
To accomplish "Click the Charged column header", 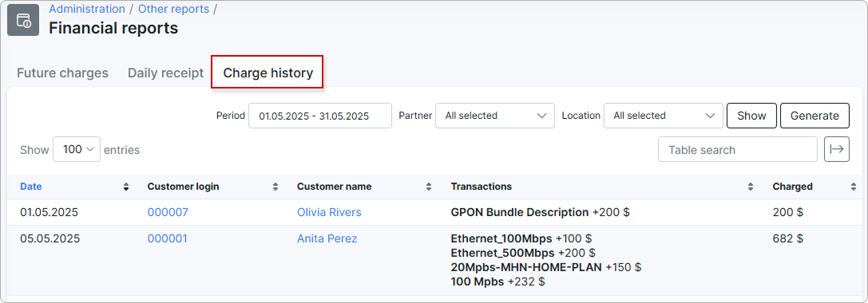I will coord(793,187).
